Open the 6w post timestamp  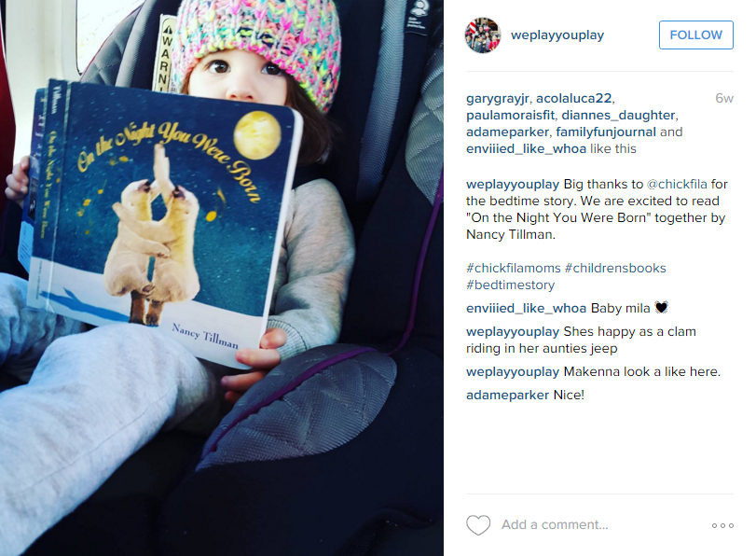[x=724, y=99]
